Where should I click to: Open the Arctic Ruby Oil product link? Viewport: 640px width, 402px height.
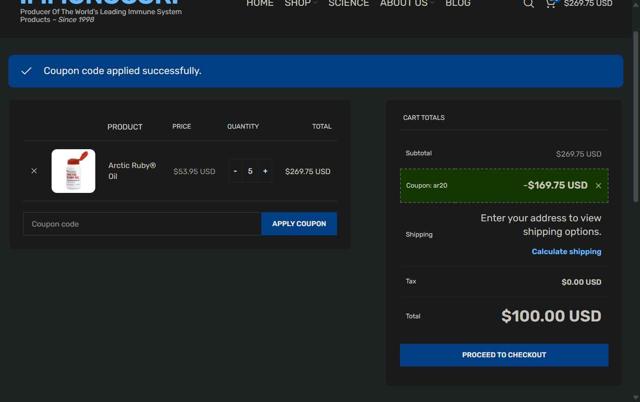tap(132, 171)
